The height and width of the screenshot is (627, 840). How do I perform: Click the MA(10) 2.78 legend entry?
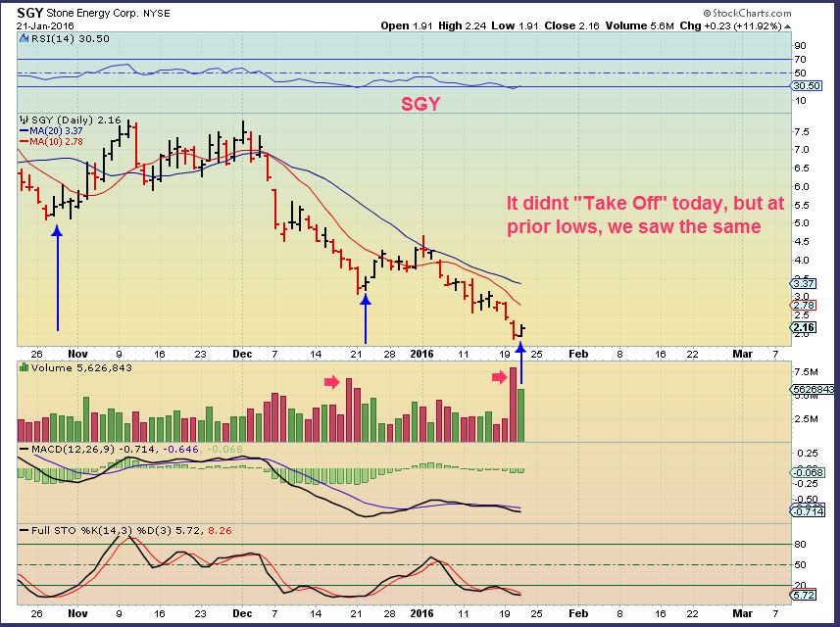click(56, 142)
